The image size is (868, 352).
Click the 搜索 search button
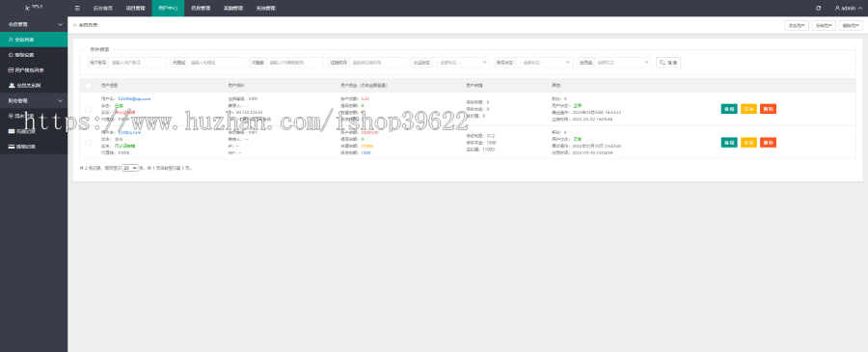[668, 63]
